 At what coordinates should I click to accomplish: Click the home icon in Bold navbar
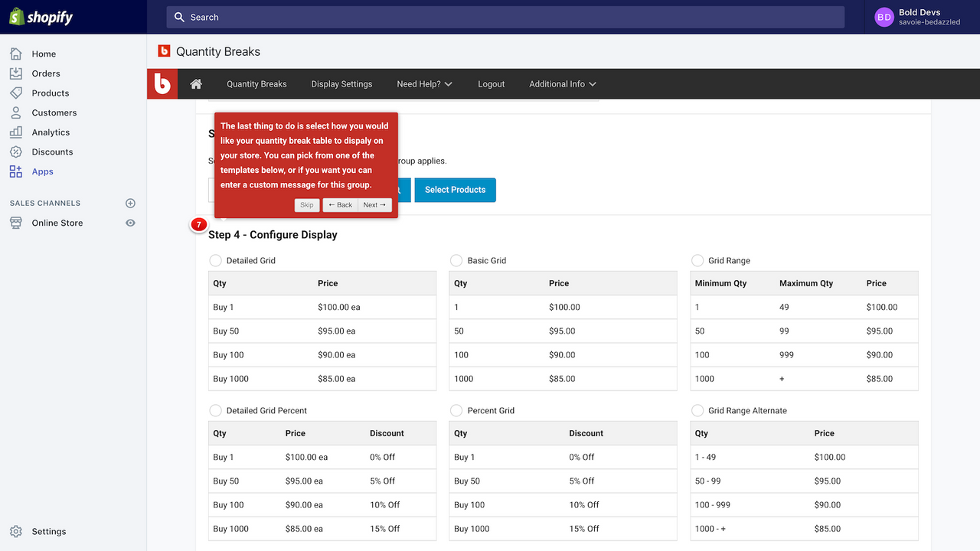196,84
